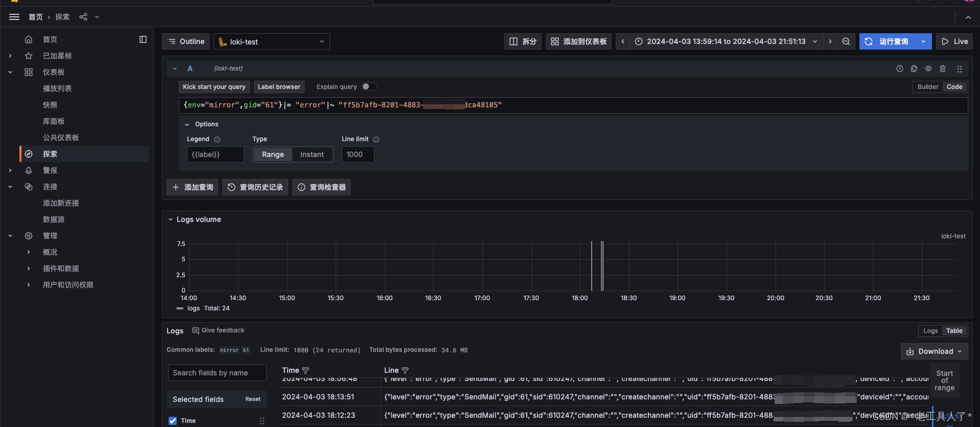Viewport: 980px width, 427px height.
Task: Click the Legend info icon
Action: click(217, 140)
